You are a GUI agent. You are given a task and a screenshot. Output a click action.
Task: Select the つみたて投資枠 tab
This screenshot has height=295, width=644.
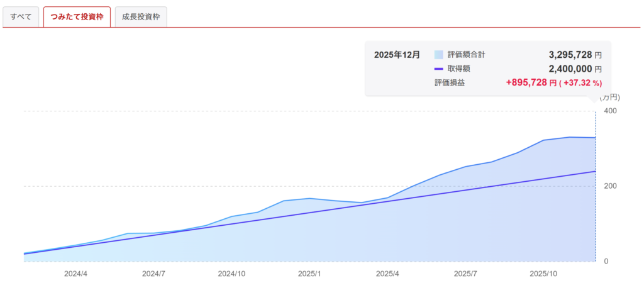[x=77, y=17]
